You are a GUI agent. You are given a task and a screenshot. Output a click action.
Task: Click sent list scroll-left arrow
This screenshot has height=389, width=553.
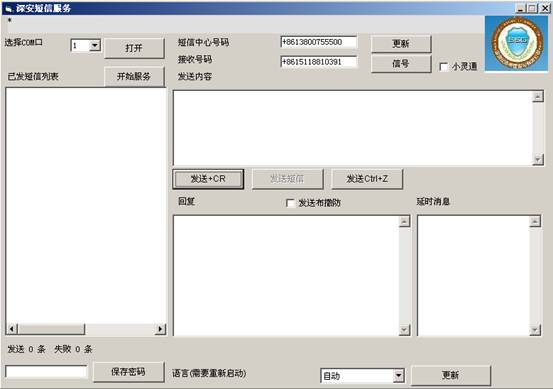(x=12, y=329)
